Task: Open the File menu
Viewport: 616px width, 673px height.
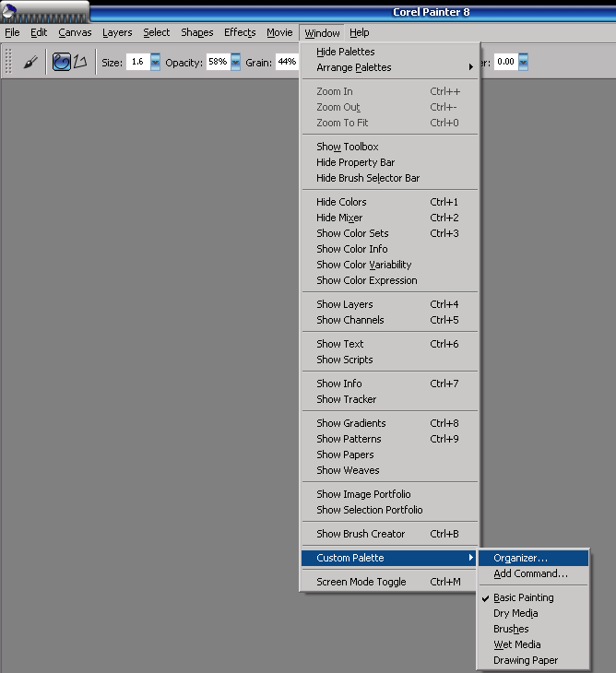Action: coord(12,32)
